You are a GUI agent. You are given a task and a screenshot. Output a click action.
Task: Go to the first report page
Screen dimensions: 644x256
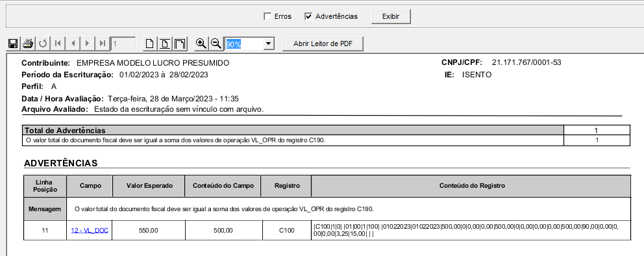[58, 43]
